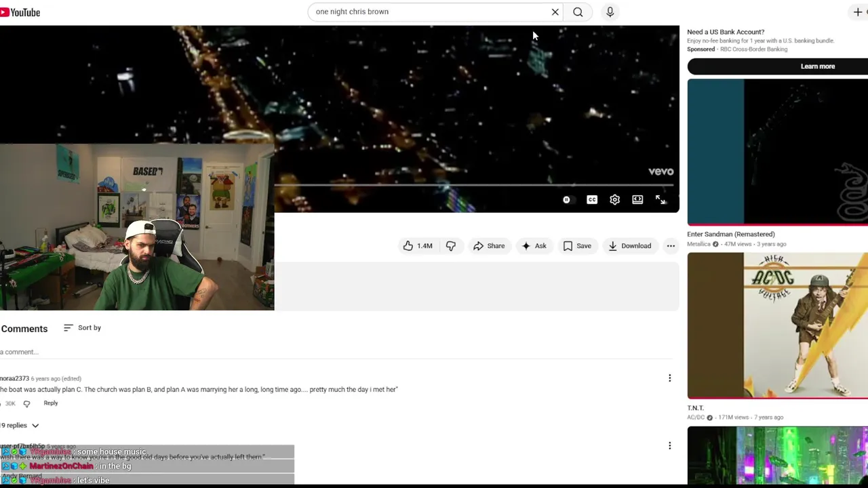Open the Ask AI button
The height and width of the screenshot is (488, 868).
[534, 246]
